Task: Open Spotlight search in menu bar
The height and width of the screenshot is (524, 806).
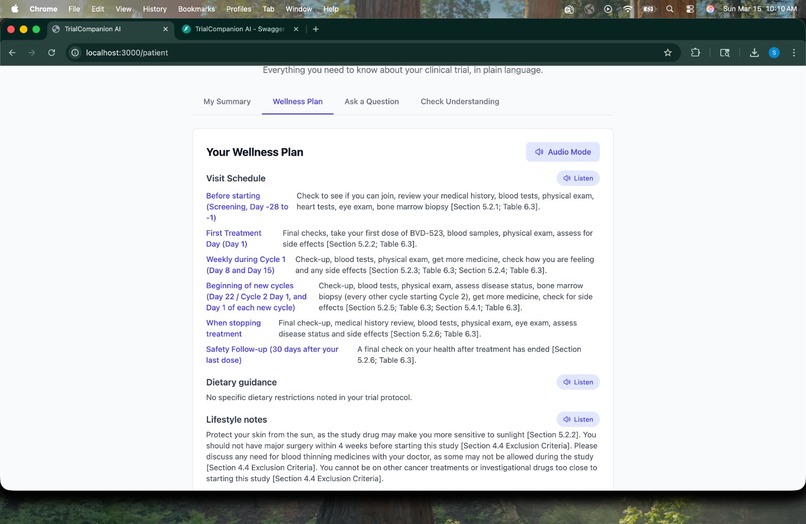Action: (669, 9)
